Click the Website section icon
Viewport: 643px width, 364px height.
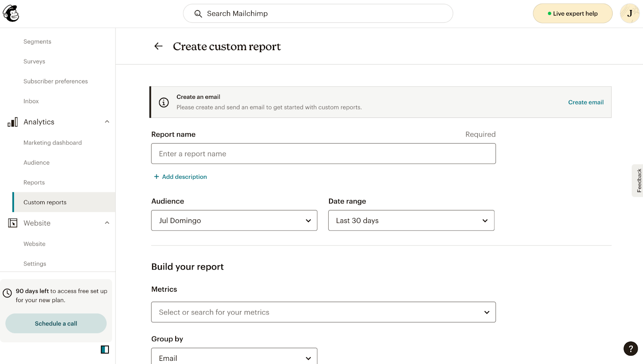[13, 223]
